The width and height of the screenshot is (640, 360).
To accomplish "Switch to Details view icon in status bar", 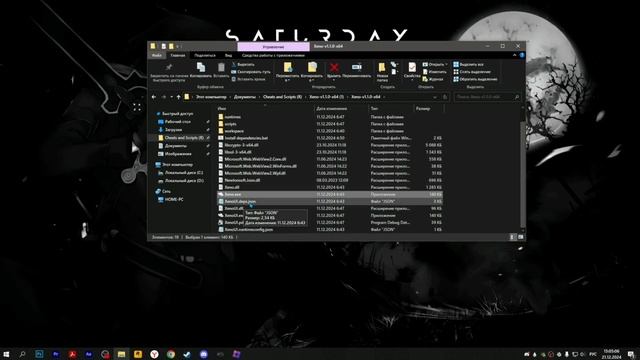I will 513,237.
